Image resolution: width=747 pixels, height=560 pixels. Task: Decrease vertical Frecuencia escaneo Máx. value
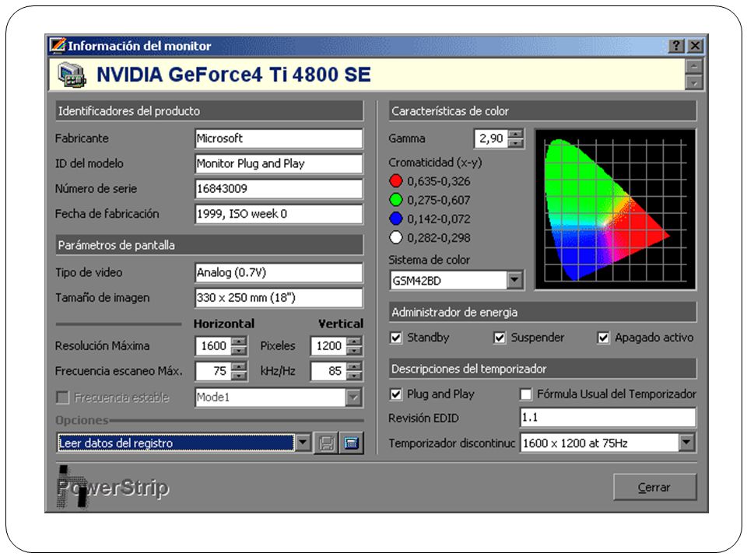354,376
